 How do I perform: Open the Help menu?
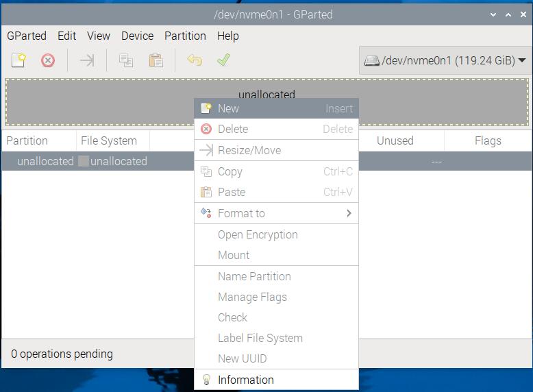(x=227, y=36)
